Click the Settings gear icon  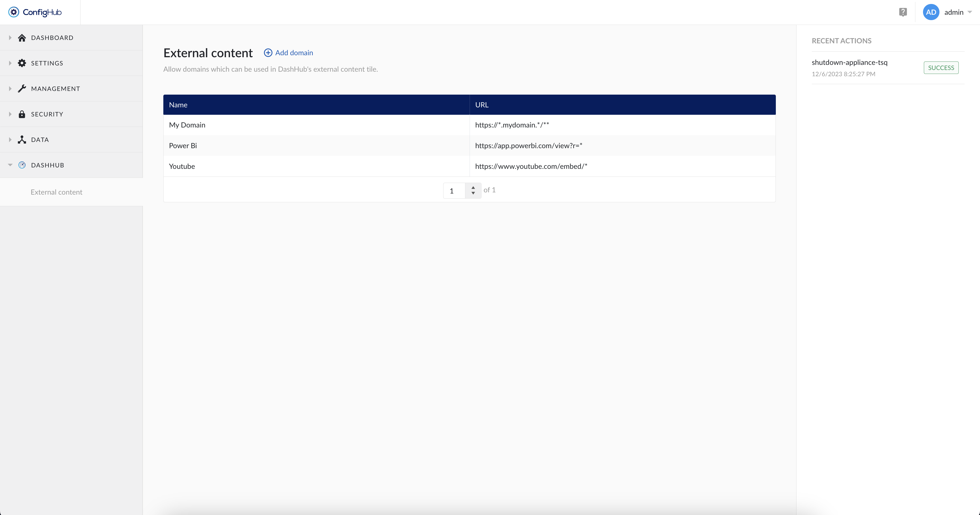(22, 63)
